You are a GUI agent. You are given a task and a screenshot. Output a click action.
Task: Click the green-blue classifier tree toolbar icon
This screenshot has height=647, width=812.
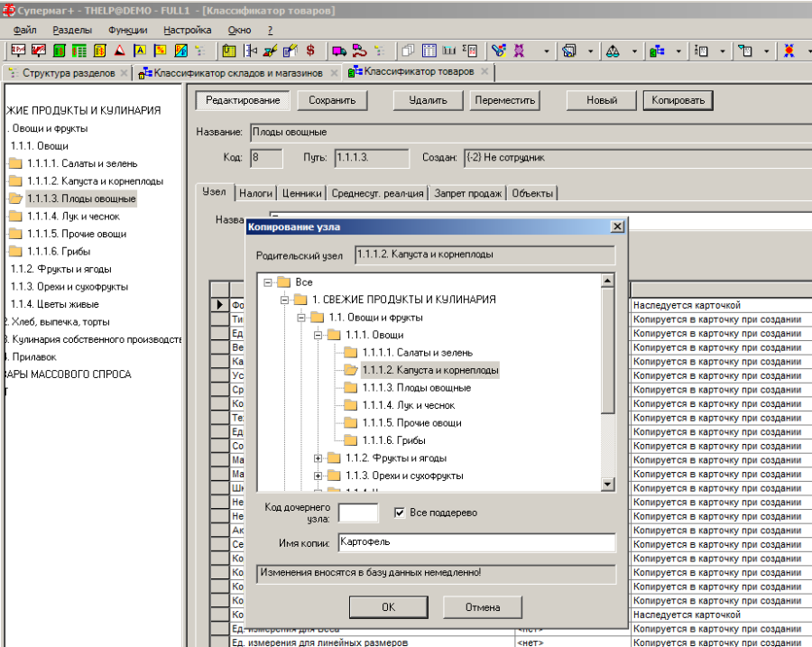pos(657,51)
